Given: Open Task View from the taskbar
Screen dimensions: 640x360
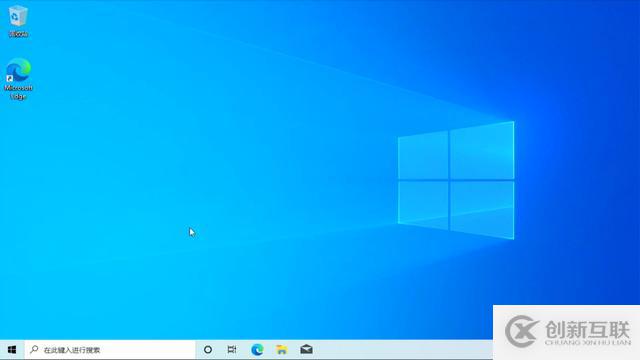Looking at the screenshot, I should (232, 350).
